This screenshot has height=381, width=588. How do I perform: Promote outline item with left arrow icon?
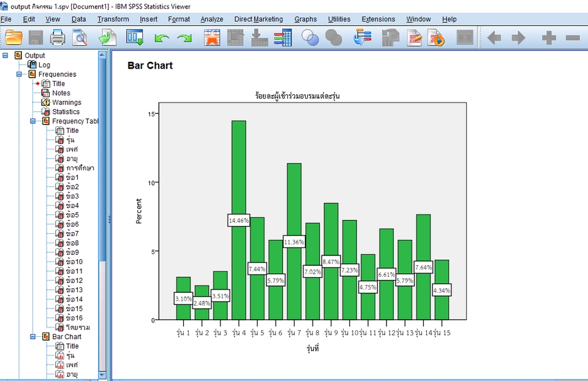pos(494,37)
